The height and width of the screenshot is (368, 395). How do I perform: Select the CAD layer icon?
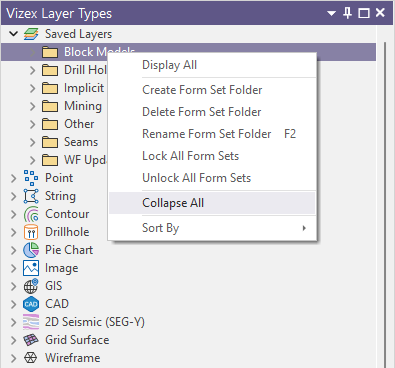(x=31, y=304)
